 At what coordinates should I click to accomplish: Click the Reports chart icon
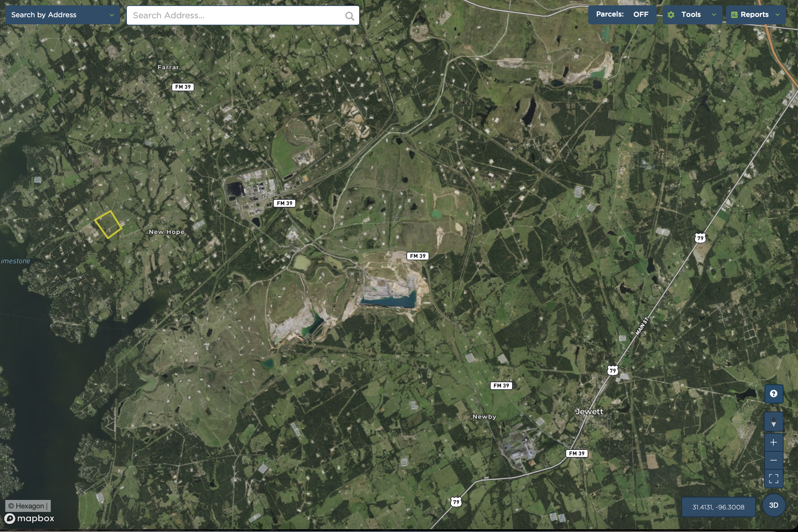click(734, 15)
